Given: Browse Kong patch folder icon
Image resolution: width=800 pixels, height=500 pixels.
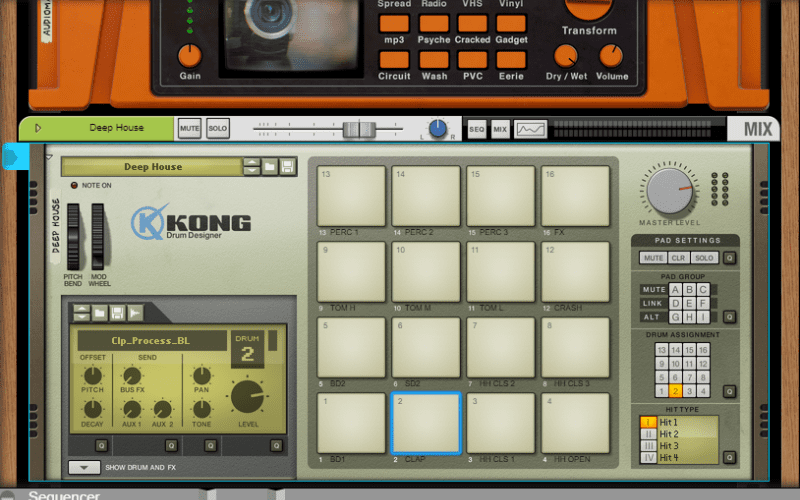Looking at the screenshot, I should 269,167.
